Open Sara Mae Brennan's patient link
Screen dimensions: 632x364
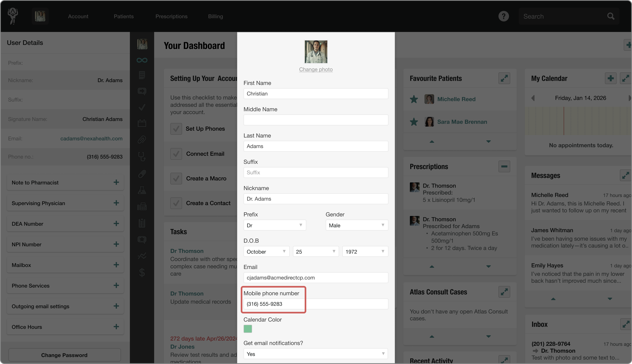(462, 122)
